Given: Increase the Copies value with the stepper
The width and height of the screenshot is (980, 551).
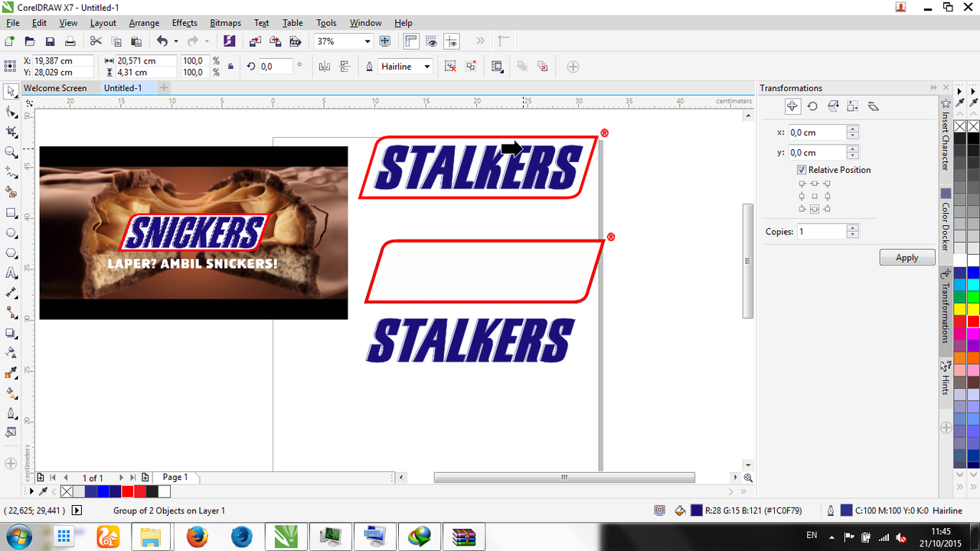Looking at the screenshot, I should pos(853,228).
